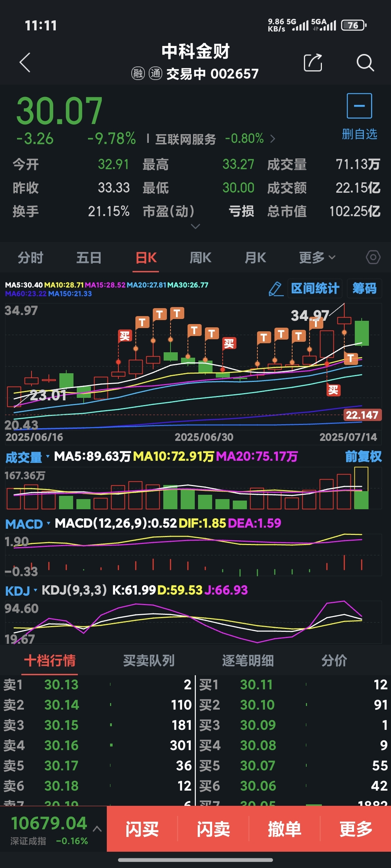
Task: Tap the green candlestick on 2025/07/14
Action: tap(362, 333)
